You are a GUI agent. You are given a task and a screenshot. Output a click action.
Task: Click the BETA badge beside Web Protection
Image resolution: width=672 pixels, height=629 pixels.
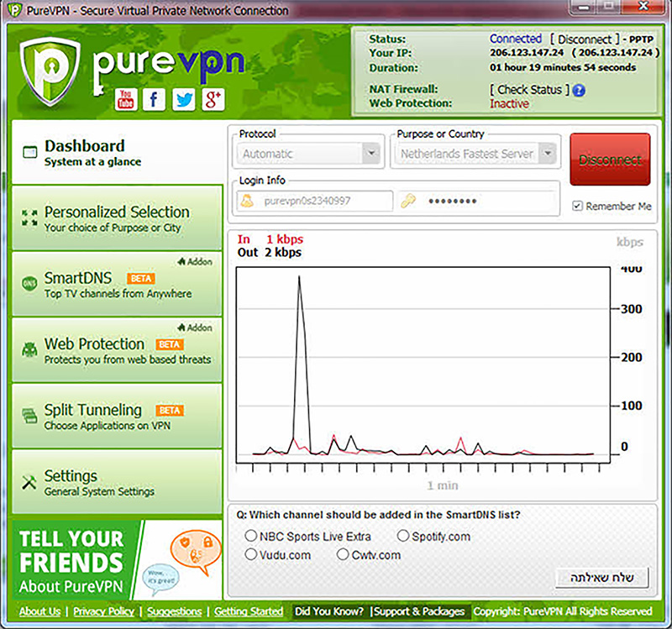(170, 344)
